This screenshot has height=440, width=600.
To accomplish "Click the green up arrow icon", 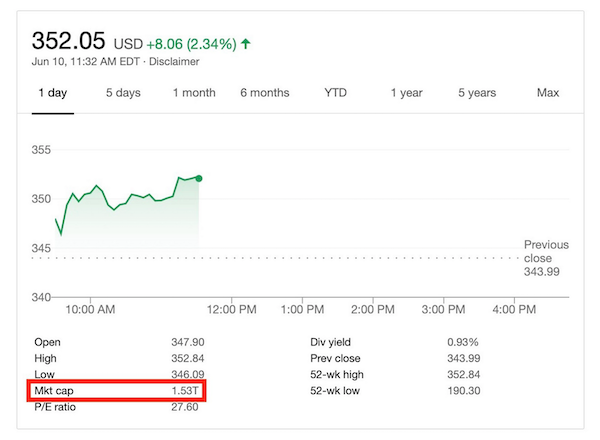I will coord(246,43).
